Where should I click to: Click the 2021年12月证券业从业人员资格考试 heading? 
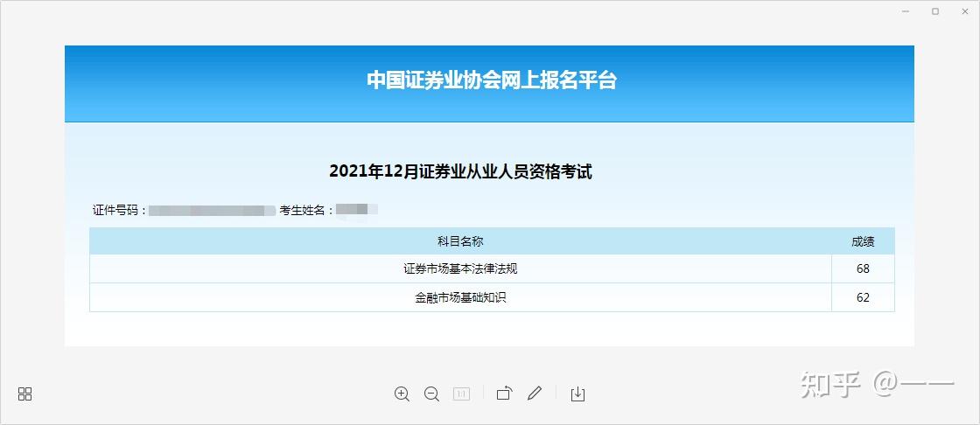pyautogui.click(x=460, y=171)
